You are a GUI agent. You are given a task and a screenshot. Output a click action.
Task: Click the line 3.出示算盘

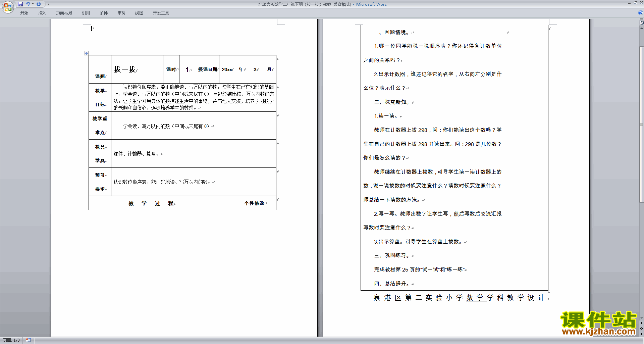point(418,242)
